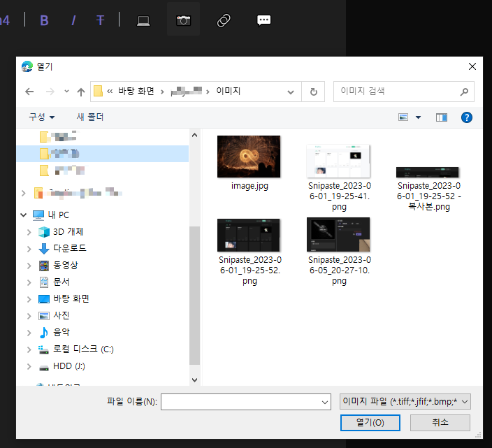Click the 열기(O) open button
Viewport: 492px width, 448px height.
pos(370,423)
